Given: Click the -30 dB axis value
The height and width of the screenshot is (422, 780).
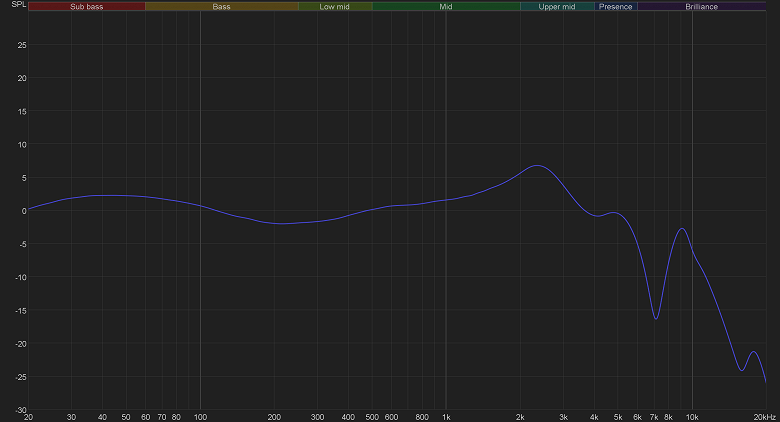Looking at the screenshot, I should (x=20, y=410).
